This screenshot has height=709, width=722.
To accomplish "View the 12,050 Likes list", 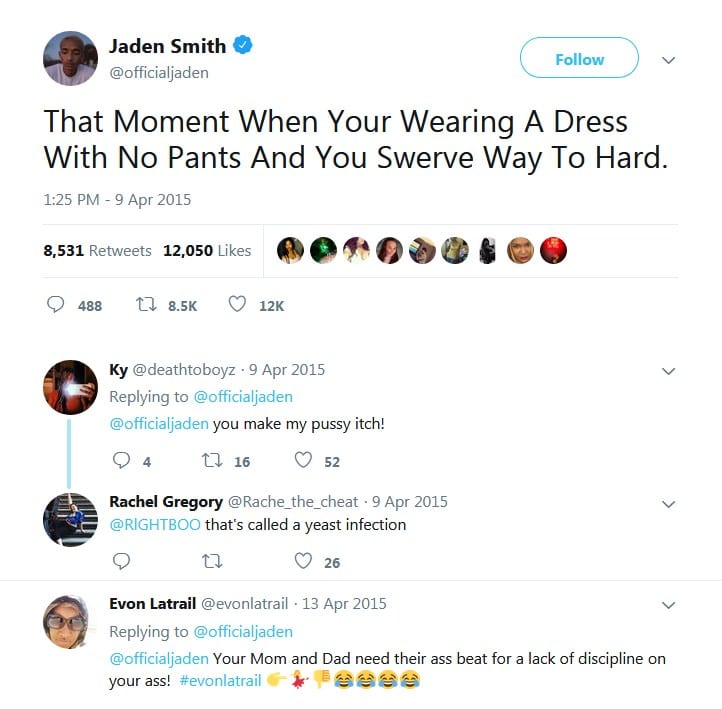I will click(x=207, y=250).
